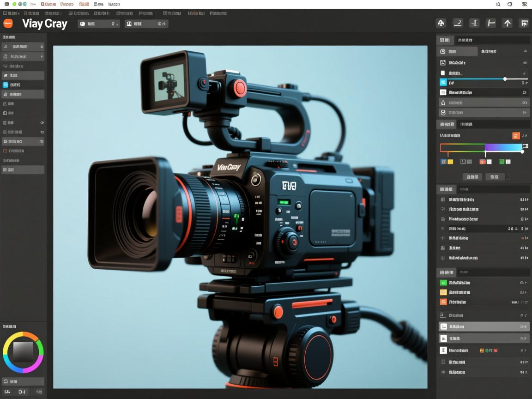
Task: Click the blue slider handle in right panel
Action: tap(505, 79)
